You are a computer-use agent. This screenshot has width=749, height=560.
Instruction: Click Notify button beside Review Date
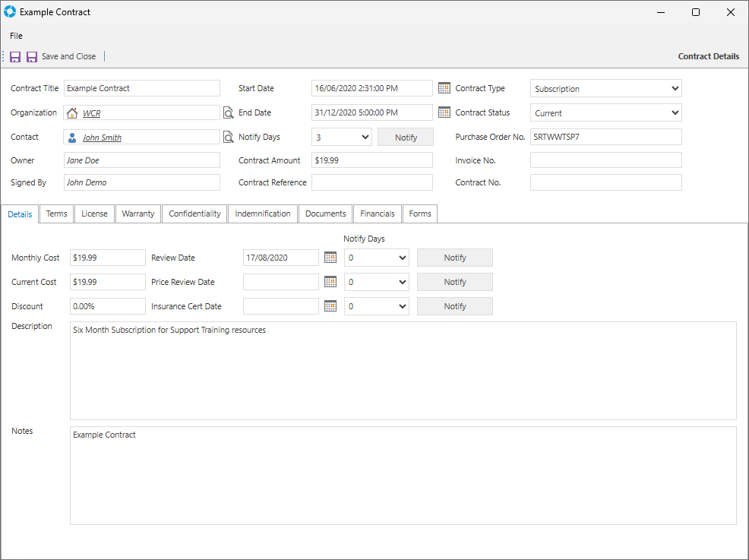(x=454, y=258)
